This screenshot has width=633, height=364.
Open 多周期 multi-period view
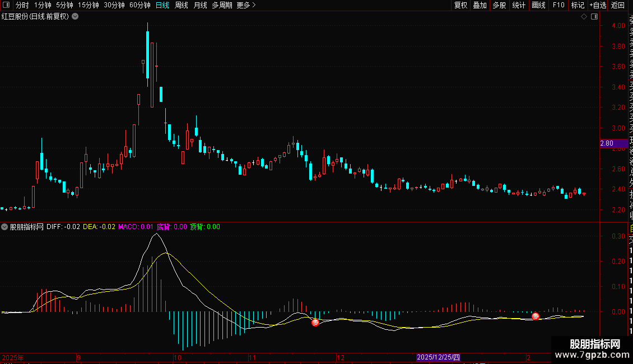pos(222,5)
